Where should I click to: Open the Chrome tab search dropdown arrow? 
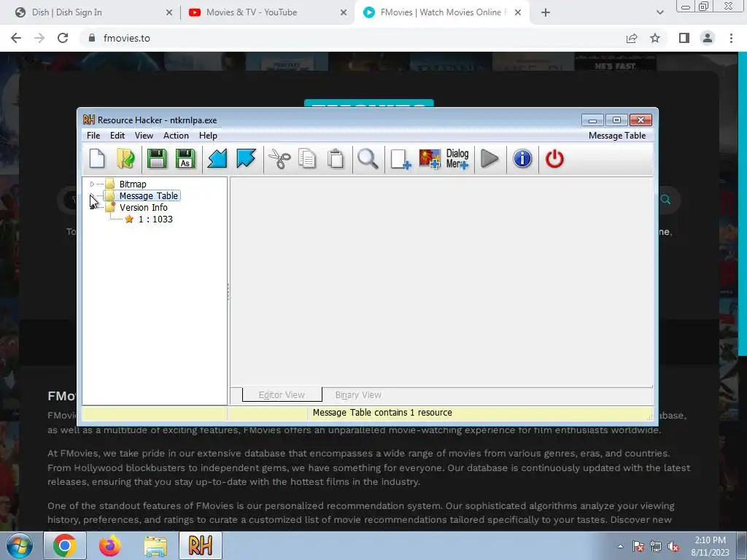pos(659,12)
